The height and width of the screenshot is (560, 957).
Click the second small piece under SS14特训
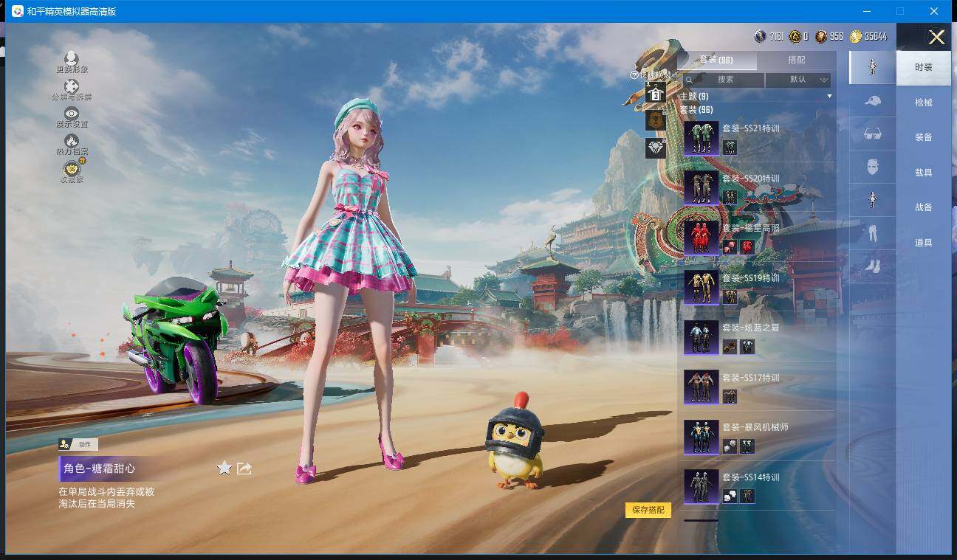pyautogui.click(x=747, y=496)
